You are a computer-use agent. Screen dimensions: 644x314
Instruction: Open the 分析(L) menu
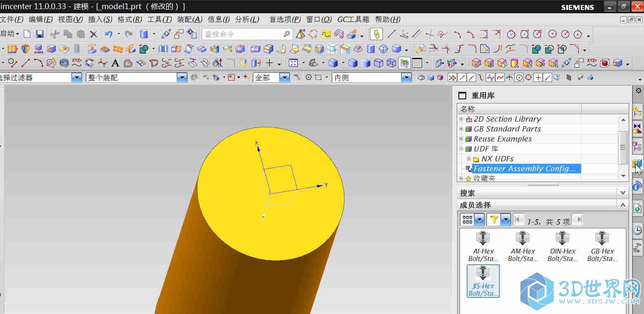tap(247, 19)
